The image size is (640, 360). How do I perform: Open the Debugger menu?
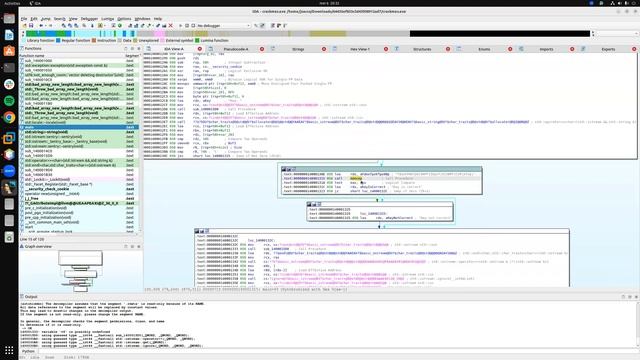(x=89, y=19)
